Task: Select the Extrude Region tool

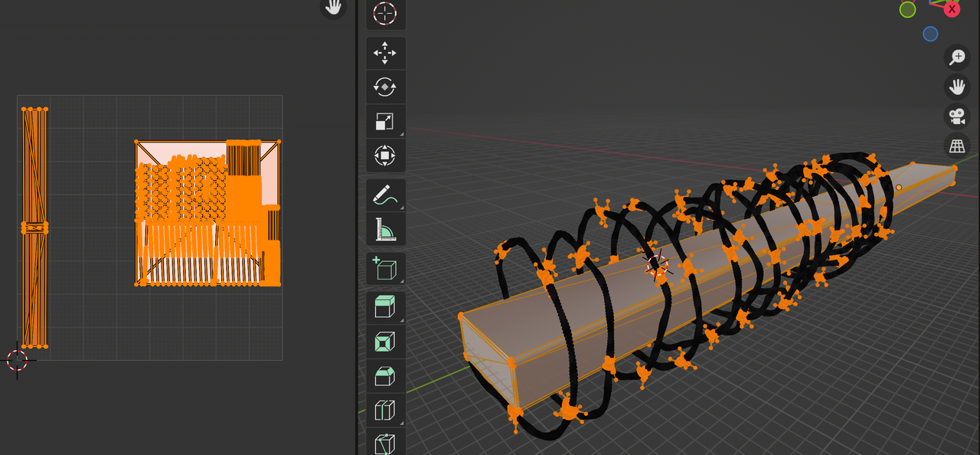Action: (384, 308)
